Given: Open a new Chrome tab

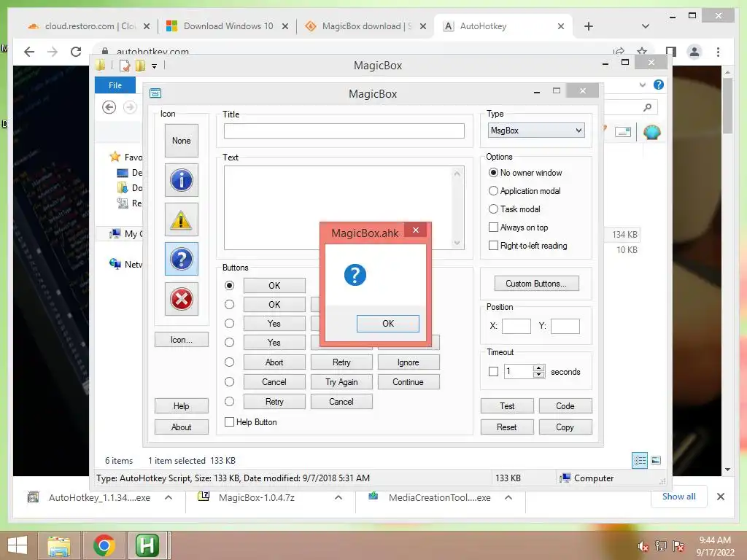Looking at the screenshot, I should (589, 26).
